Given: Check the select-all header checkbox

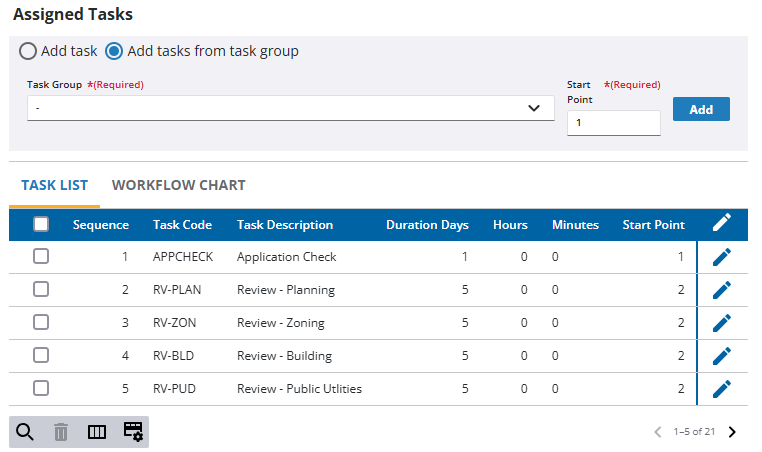Looking at the screenshot, I should tap(41, 224).
